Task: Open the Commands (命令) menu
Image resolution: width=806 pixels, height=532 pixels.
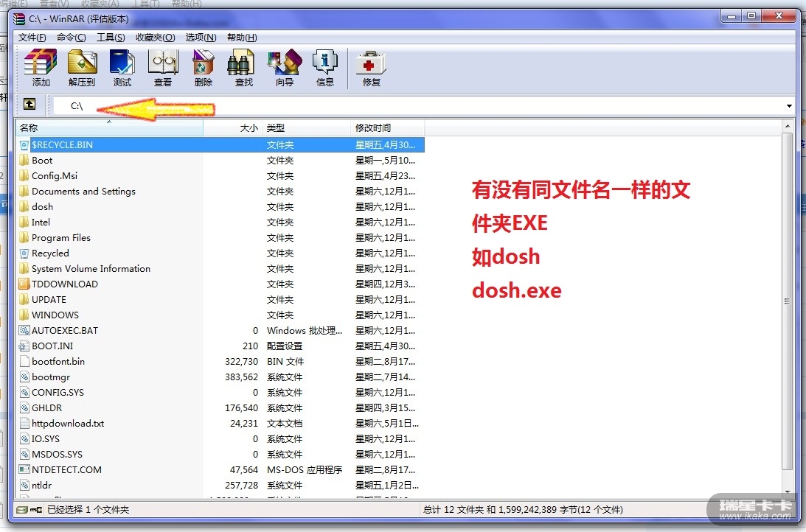Action: 71,37
